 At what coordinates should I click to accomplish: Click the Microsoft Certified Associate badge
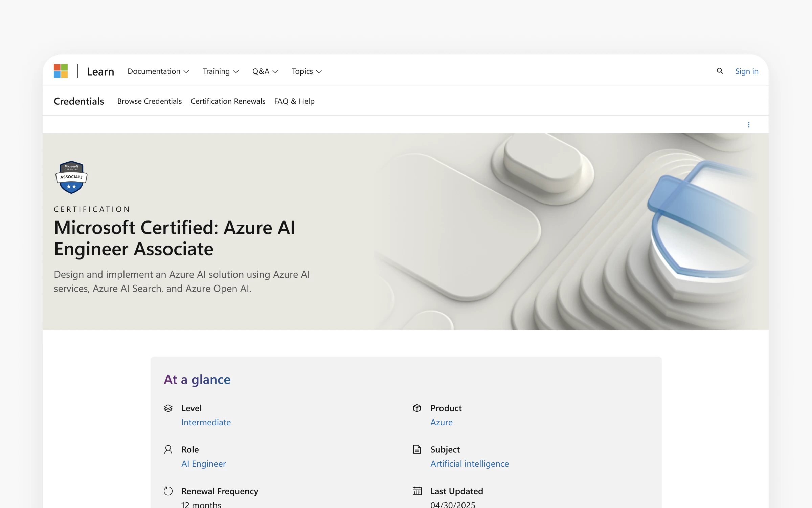[71, 177]
